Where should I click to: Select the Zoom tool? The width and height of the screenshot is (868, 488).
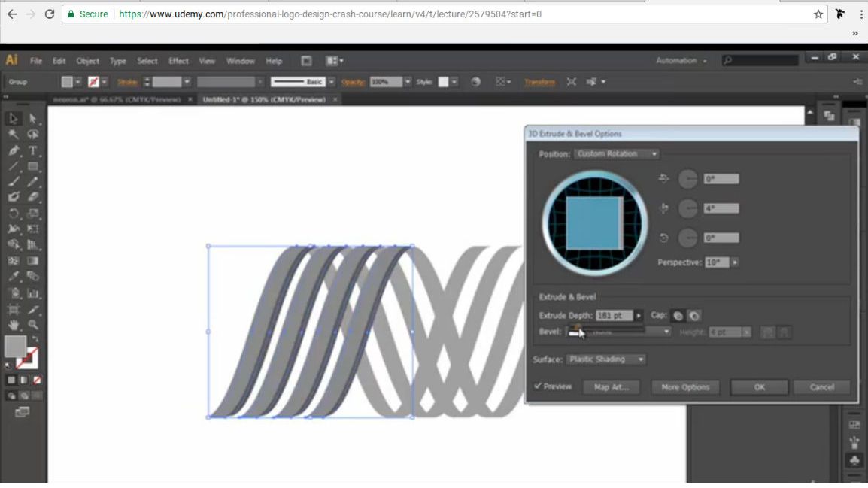33,323
